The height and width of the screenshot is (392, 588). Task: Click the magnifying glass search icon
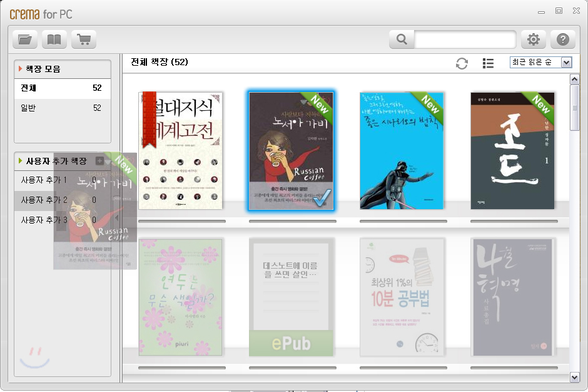coord(402,39)
